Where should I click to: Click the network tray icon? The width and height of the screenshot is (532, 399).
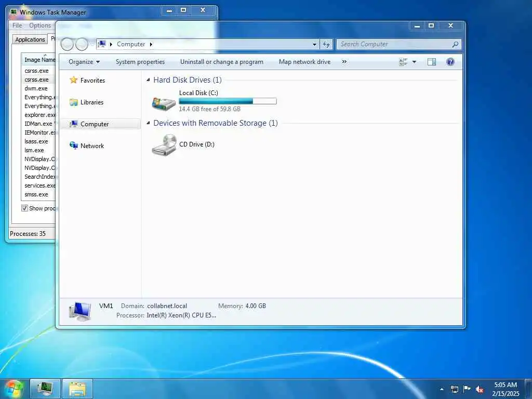pyautogui.click(x=454, y=389)
